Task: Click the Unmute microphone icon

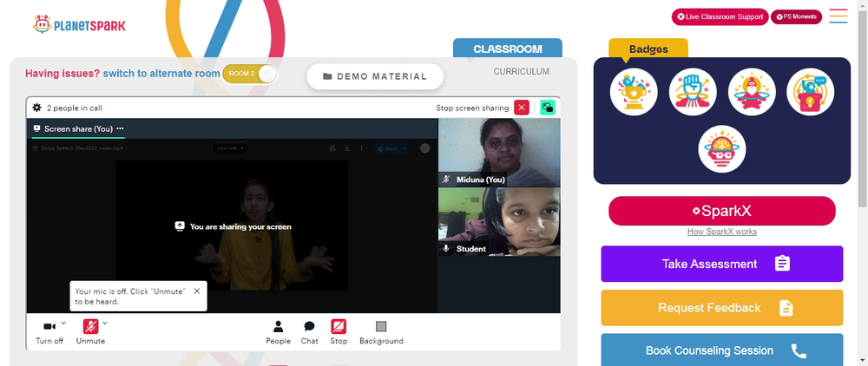Action: coord(91,327)
